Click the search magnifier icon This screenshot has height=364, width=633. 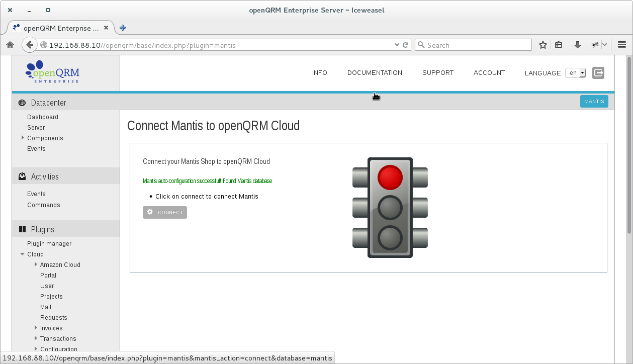421,45
